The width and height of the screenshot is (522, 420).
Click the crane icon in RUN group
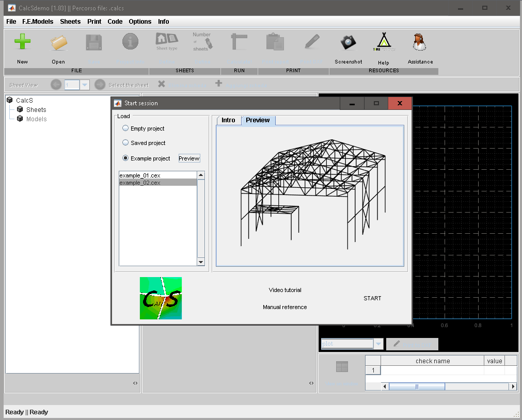tap(239, 42)
